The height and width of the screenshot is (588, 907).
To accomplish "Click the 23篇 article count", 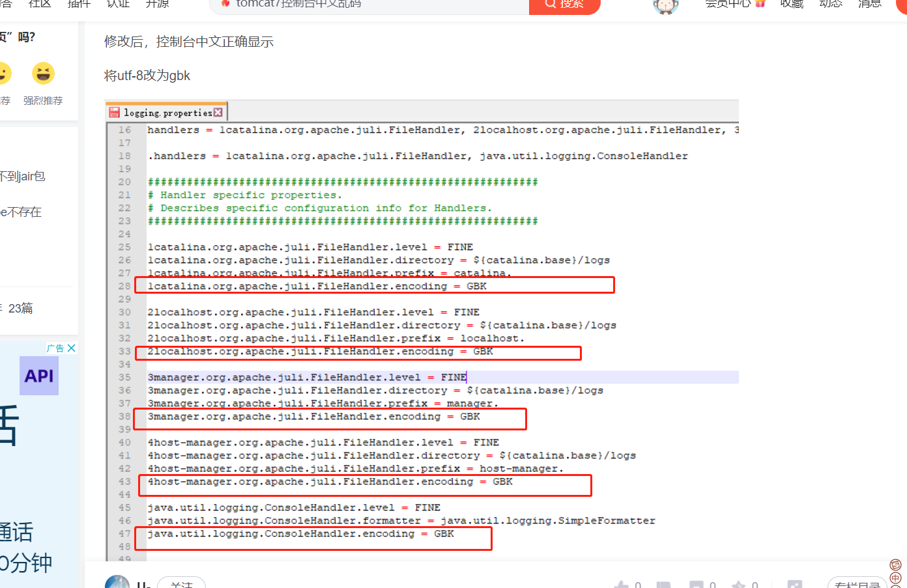I will (20, 308).
